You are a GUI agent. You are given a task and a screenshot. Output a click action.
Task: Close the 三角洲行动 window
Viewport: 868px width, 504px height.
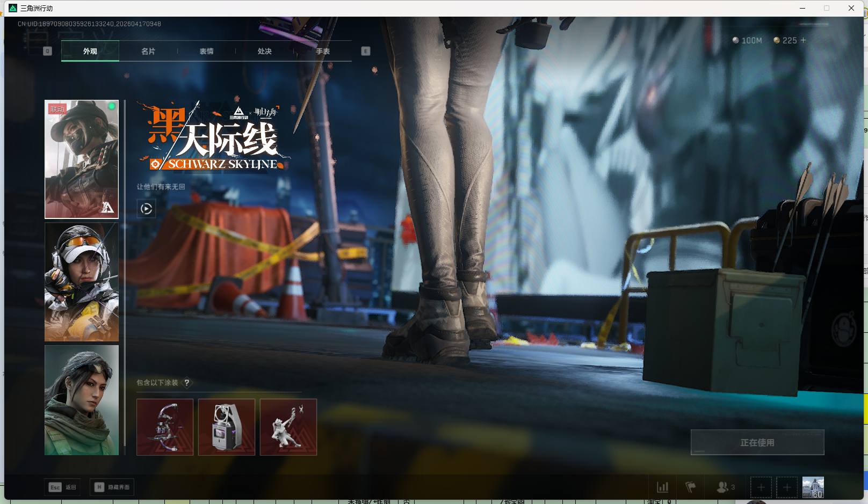851,8
